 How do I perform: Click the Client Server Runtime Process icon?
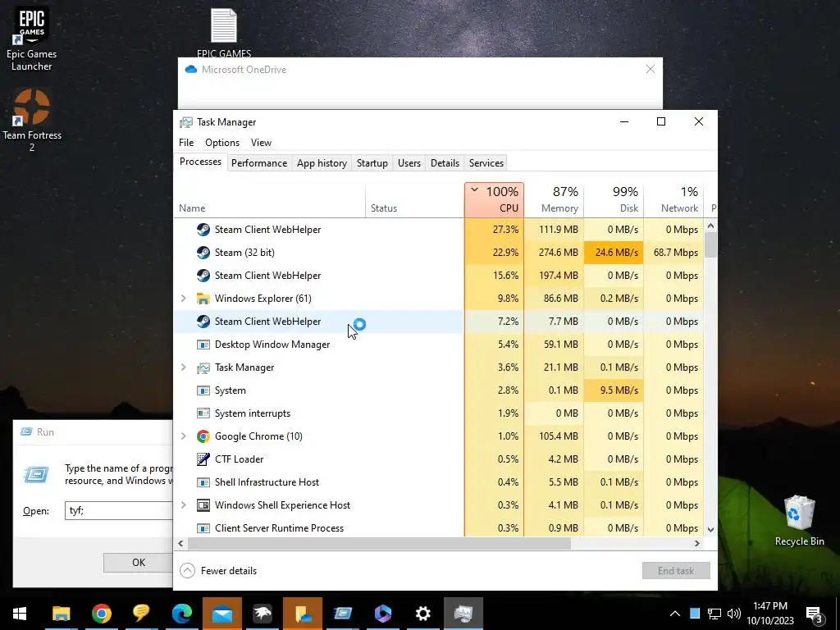tap(203, 528)
